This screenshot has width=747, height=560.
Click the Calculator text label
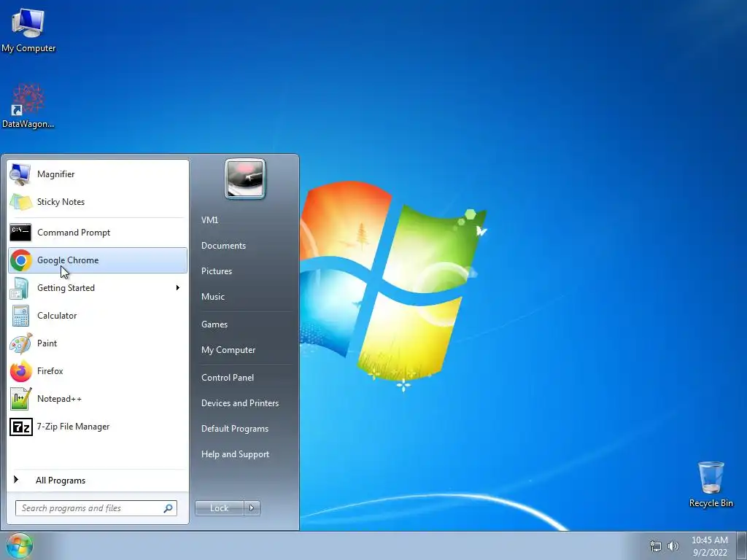(x=57, y=316)
